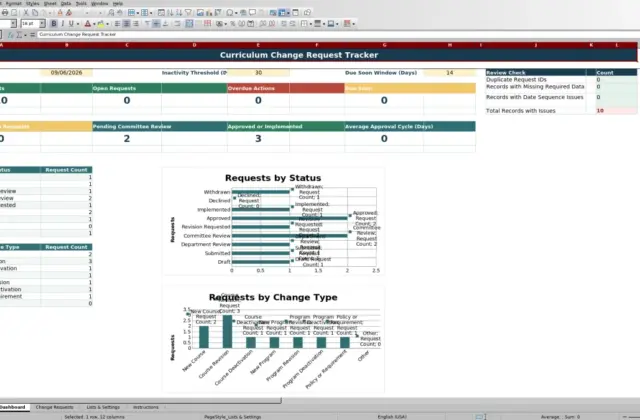The height and width of the screenshot is (420, 640).
Task: Open the Sheet menu
Action: pos(50,3)
